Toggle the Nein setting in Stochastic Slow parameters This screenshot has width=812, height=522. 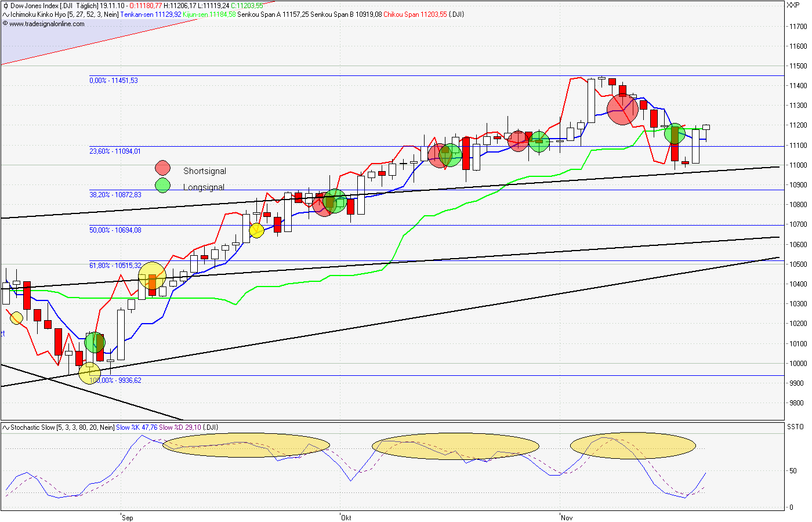coord(107,427)
